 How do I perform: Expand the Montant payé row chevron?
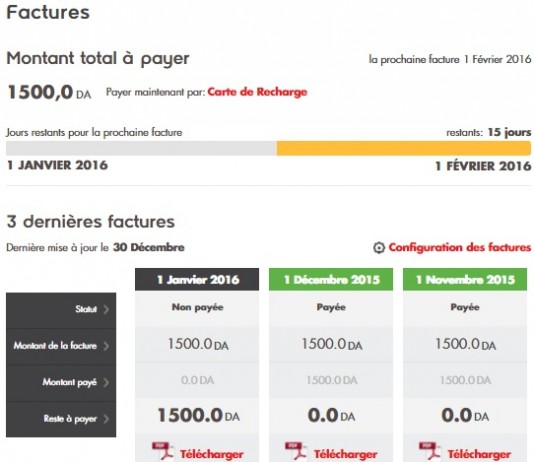(106, 382)
